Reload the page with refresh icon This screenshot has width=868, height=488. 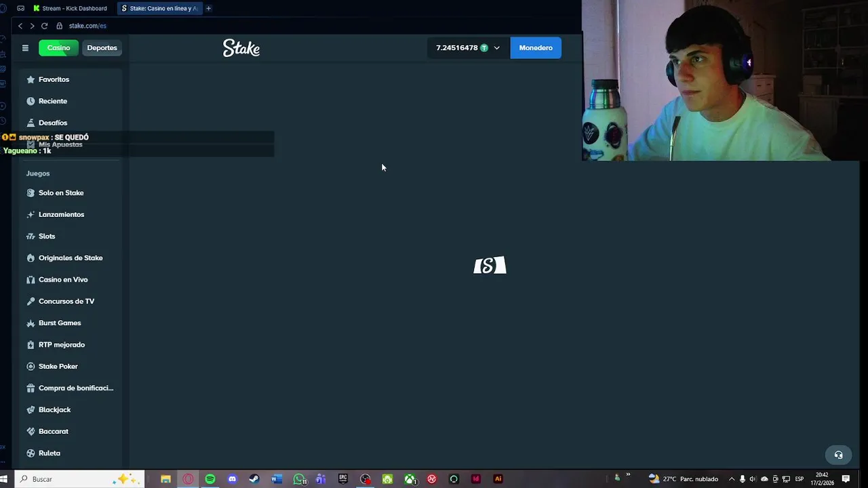(x=44, y=26)
